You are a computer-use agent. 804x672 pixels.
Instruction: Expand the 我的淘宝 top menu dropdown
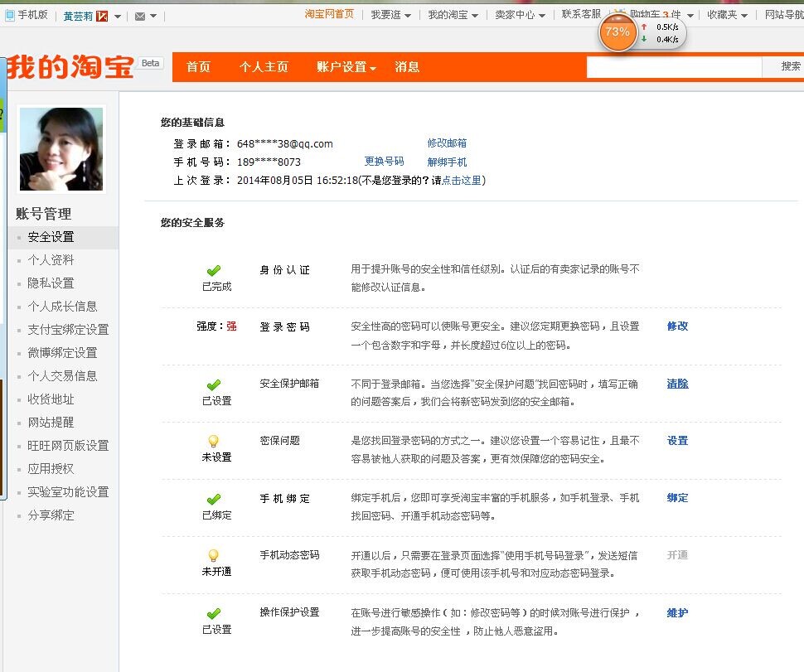(x=475, y=16)
